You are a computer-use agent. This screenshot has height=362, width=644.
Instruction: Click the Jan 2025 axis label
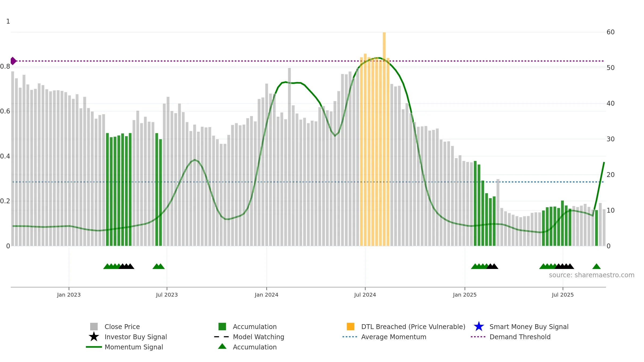click(x=465, y=295)
